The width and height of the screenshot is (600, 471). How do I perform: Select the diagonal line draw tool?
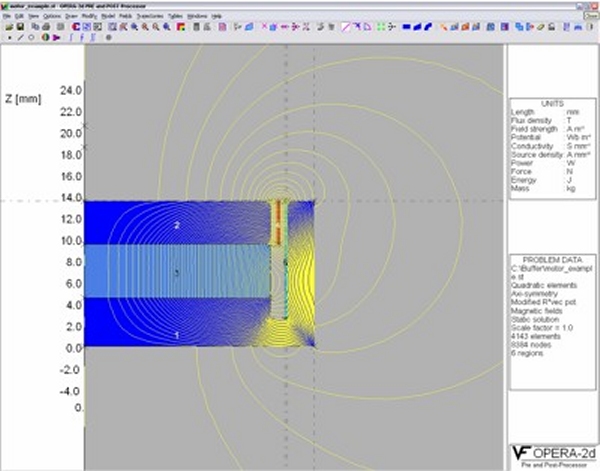[21, 37]
